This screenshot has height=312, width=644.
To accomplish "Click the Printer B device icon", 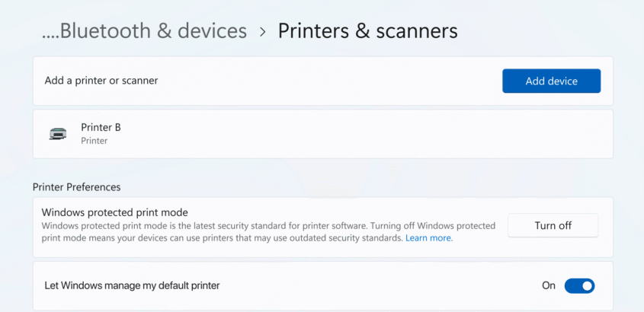I will pos(58,133).
